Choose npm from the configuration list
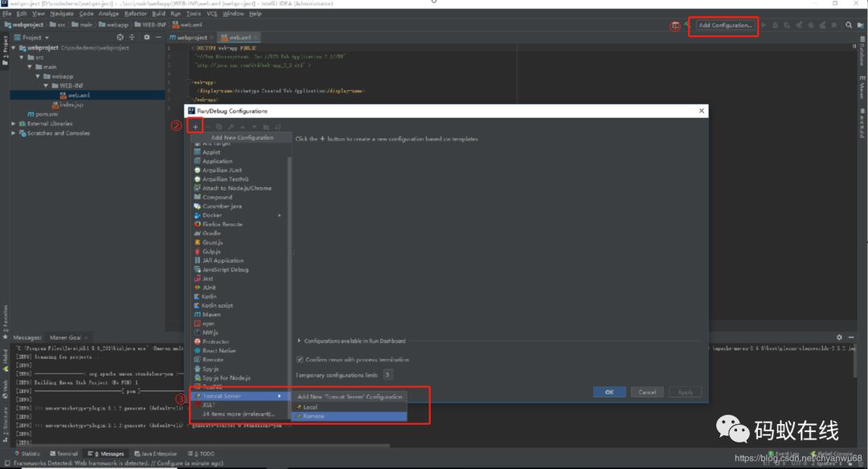868x469 pixels. pos(208,324)
